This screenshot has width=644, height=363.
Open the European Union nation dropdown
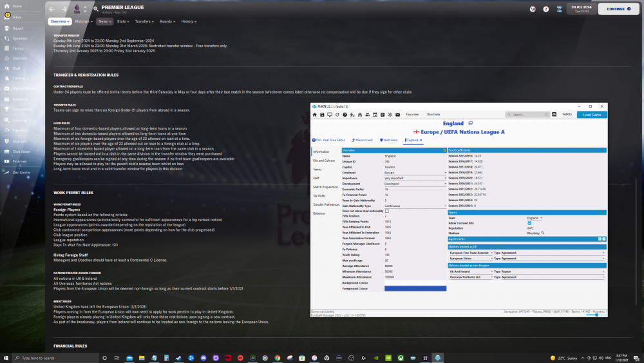471,259
